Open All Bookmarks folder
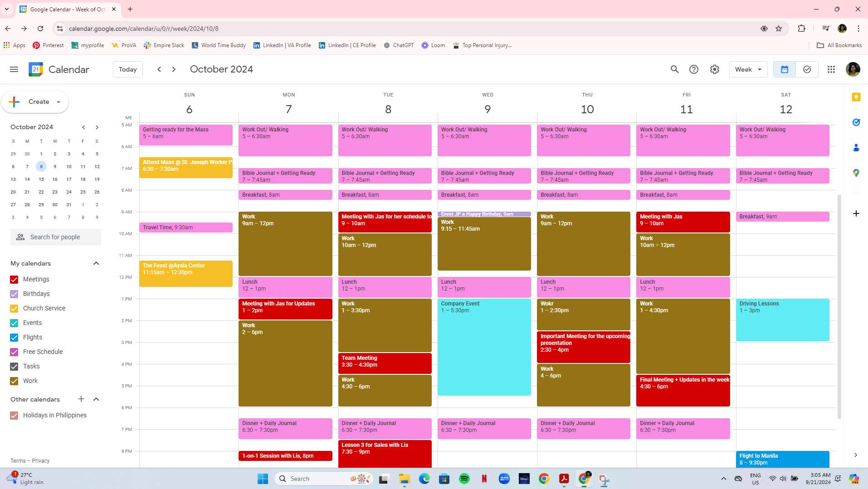Screen dimensions: 868x489 click(x=839, y=45)
